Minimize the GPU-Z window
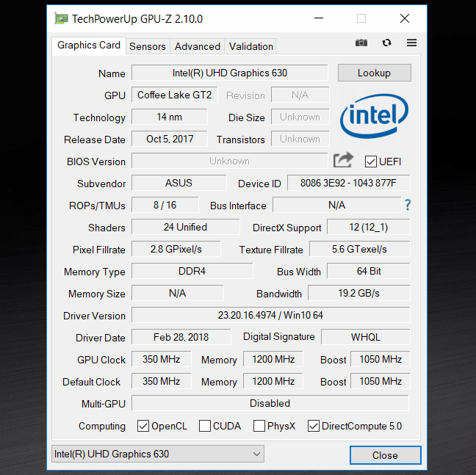The height and width of the screenshot is (475, 476). pos(319,18)
